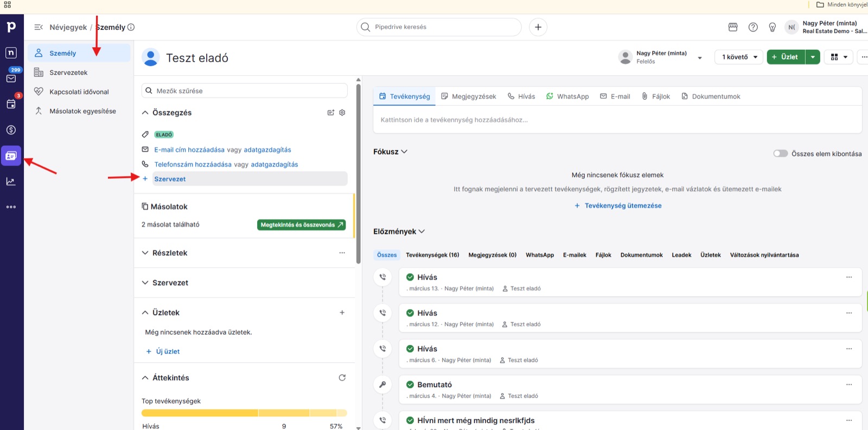This screenshot has width=868, height=430.
Task: Switch to the Megjegyzések tab
Action: coord(469,97)
